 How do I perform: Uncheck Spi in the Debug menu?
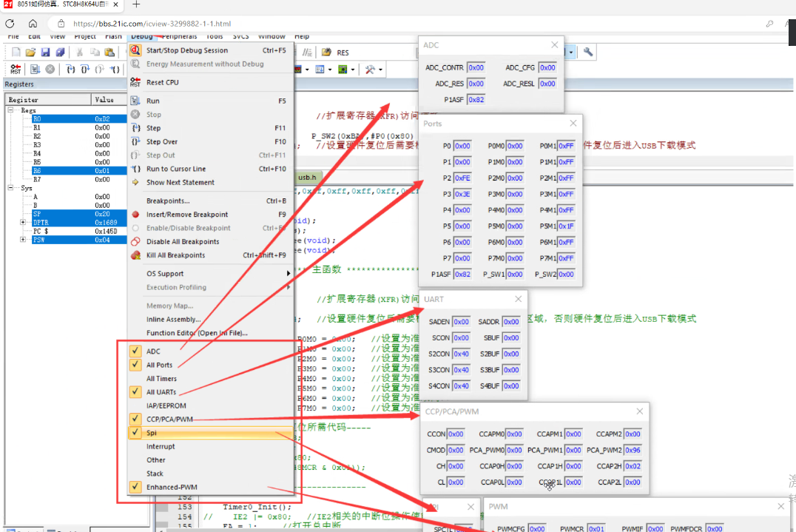[x=135, y=433]
